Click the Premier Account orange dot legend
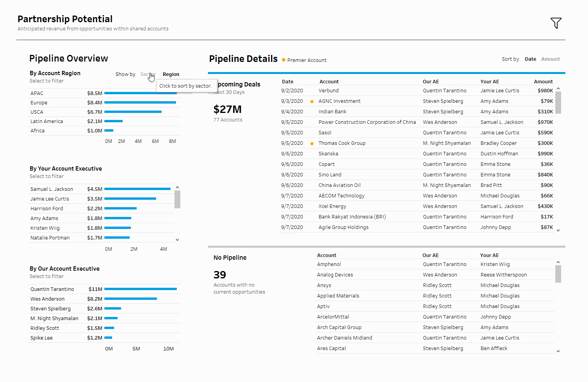588x382 pixels. (x=283, y=60)
